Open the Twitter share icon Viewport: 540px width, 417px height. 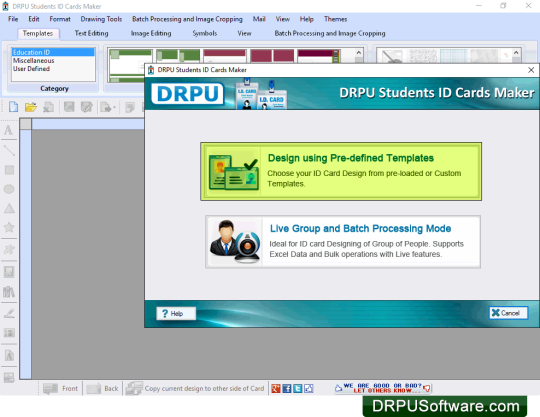pyautogui.click(x=298, y=388)
